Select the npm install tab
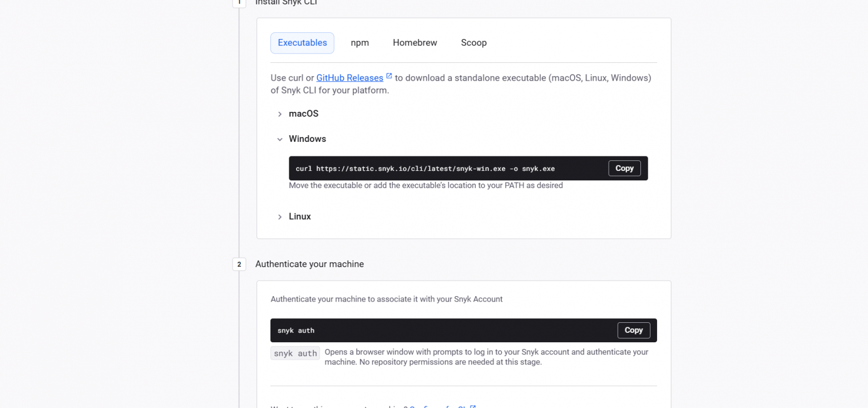The width and height of the screenshot is (868, 408). click(x=360, y=43)
